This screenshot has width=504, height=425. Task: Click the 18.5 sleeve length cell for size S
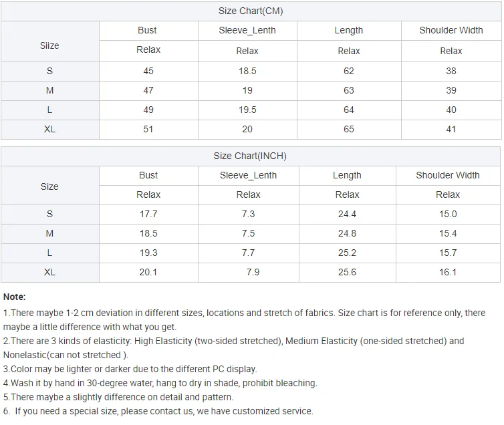coord(247,71)
